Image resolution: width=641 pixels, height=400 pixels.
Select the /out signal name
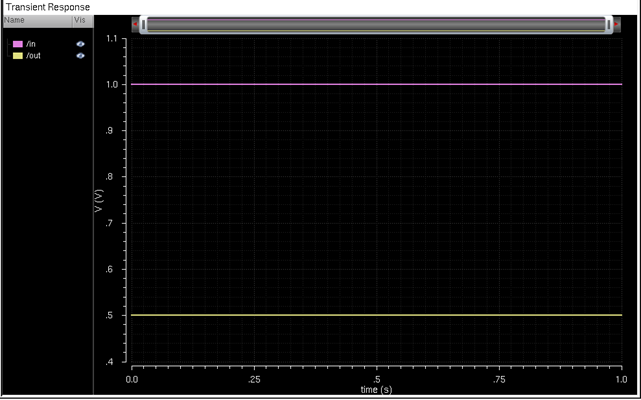click(33, 56)
